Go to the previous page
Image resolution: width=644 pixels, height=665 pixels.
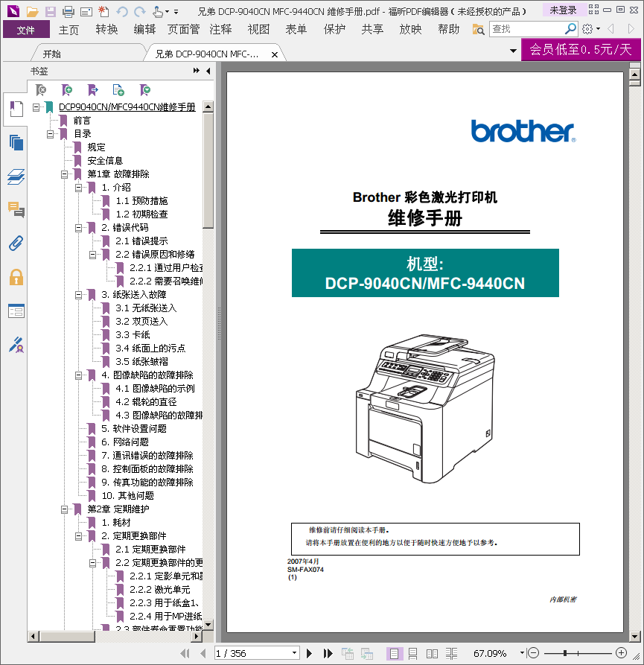pyautogui.click(x=203, y=654)
